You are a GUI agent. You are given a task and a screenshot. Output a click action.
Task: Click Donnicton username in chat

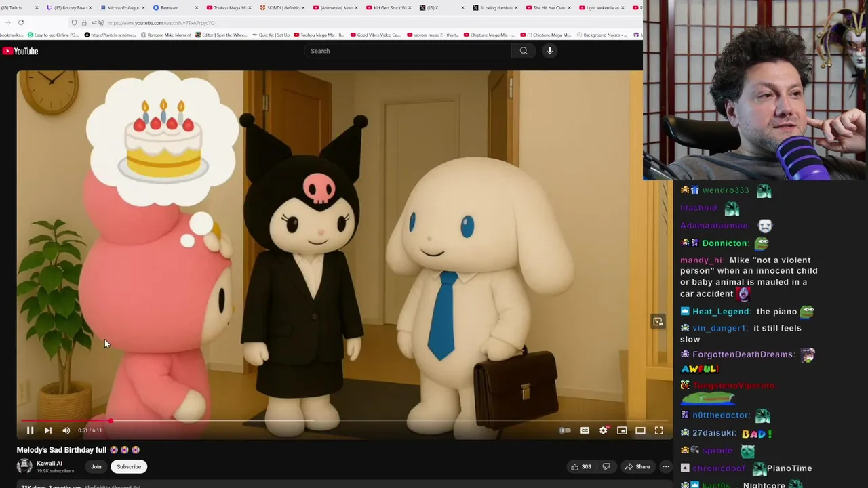click(x=726, y=243)
